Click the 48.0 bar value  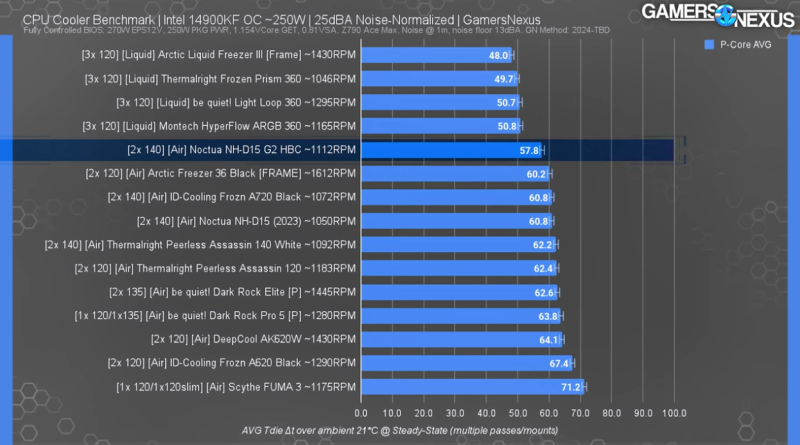click(x=498, y=55)
